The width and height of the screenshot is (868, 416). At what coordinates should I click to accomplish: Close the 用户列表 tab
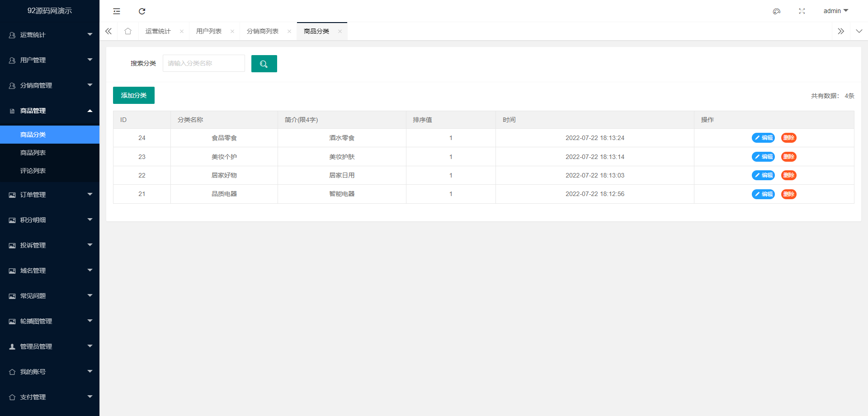pos(232,32)
